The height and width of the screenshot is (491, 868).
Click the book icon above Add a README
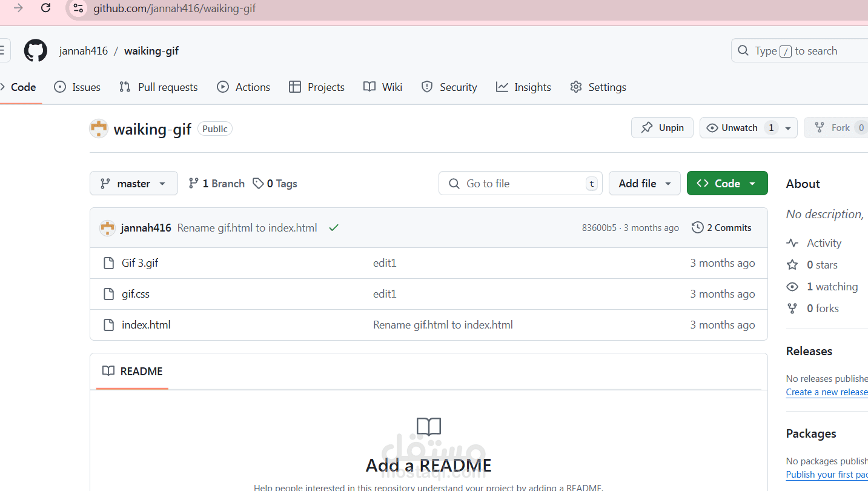pyautogui.click(x=429, y=427)
